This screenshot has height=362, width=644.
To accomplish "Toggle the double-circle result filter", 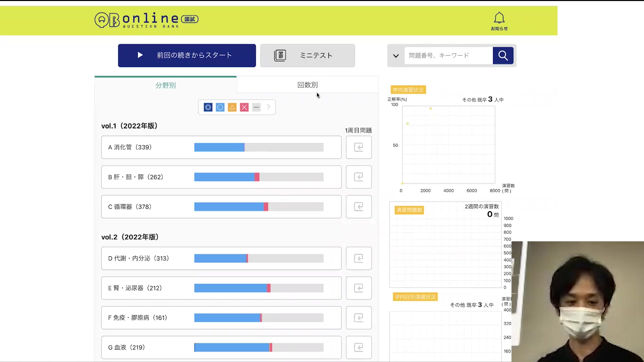I will point(208,107).
